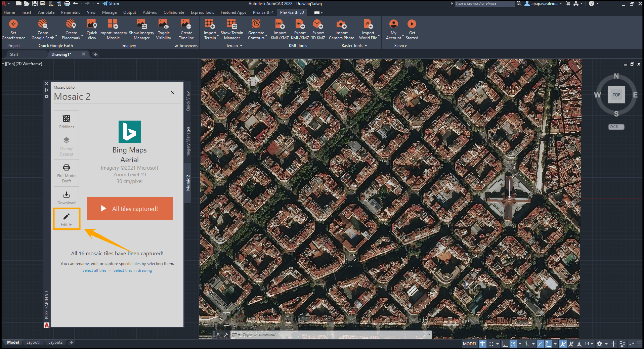Click Export KML/KMZ icon

[300, 24]
